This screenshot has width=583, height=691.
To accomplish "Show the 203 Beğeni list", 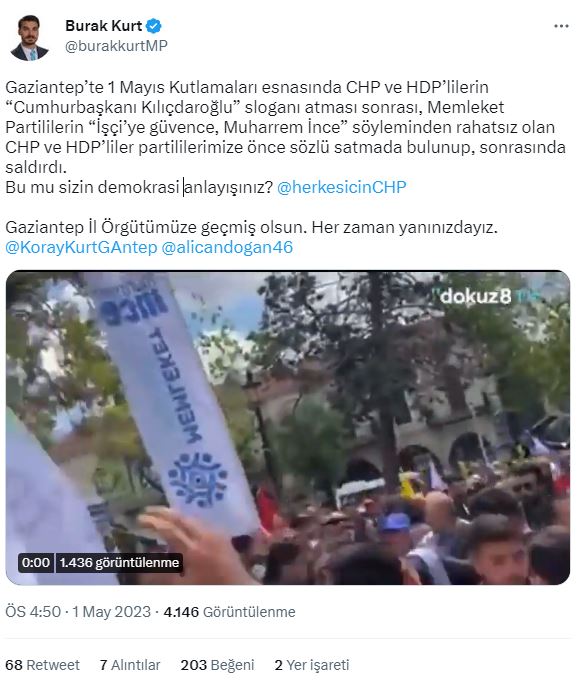I will pos(217,665).
